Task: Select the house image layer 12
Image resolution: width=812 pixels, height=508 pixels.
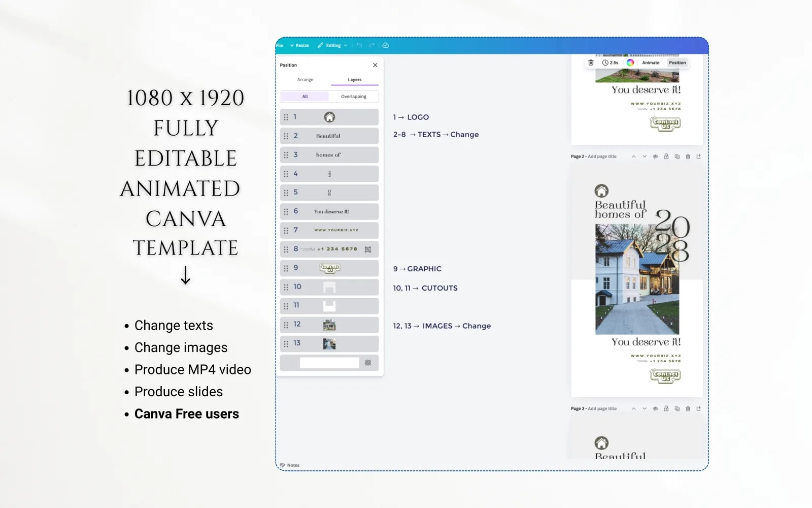Action: click(329, 325)
